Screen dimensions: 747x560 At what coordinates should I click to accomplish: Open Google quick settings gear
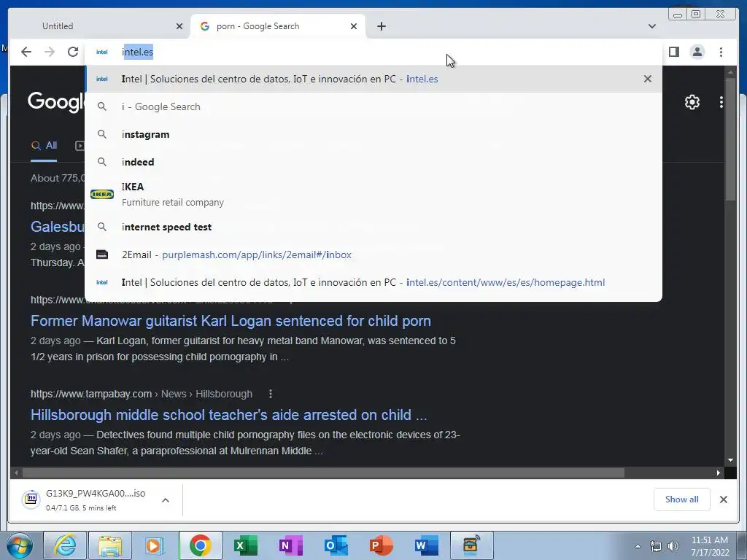[692, 102]
